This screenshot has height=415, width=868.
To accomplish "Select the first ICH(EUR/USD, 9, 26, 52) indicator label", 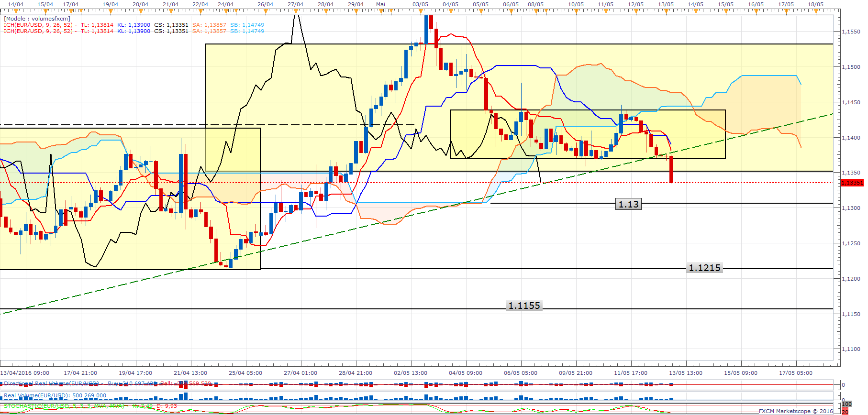I will pyautogui.click(x=38, y=25).
